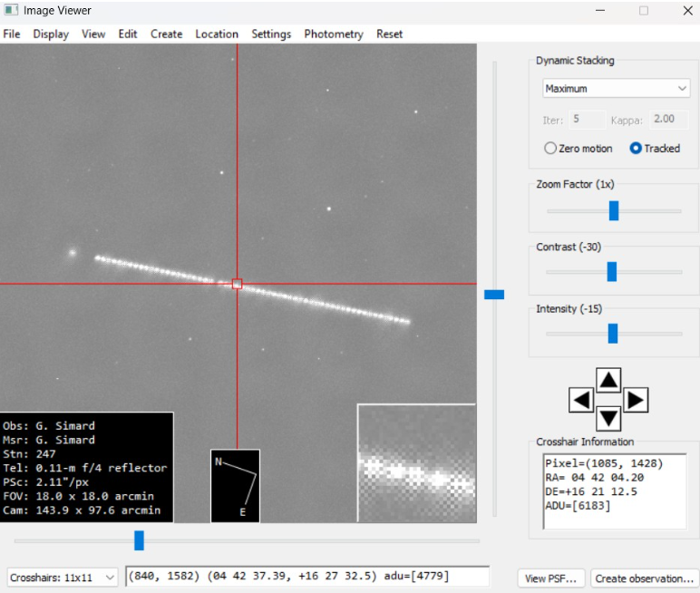Open the Location menu
The height and width of the screenshot is (593, 700).
click(217, 34)
